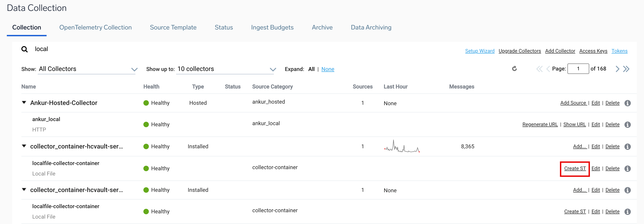644x224 pixels.
Task: Switch to OpenTelemetry Collection tab
Action: [x=95, y=27]
